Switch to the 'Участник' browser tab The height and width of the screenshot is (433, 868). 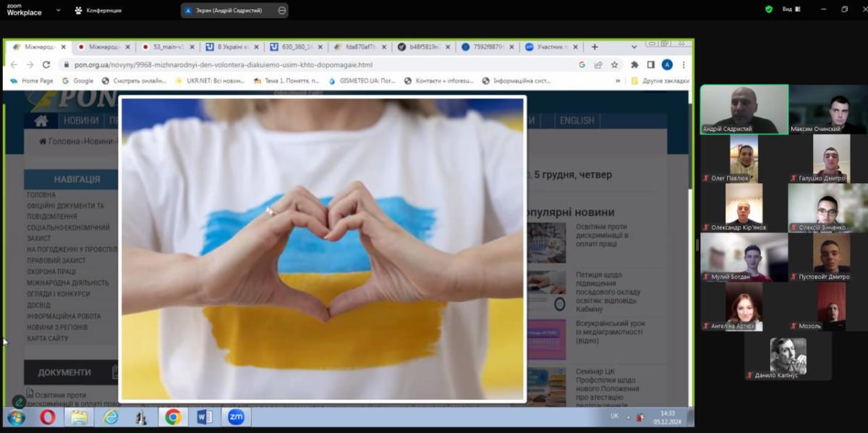pyautogui.click(x=551, y=47)
